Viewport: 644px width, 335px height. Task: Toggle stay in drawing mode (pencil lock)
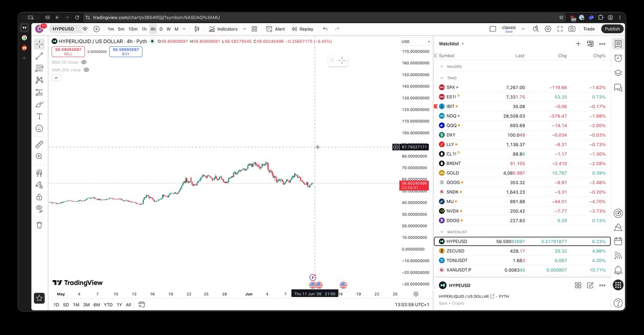39,185
